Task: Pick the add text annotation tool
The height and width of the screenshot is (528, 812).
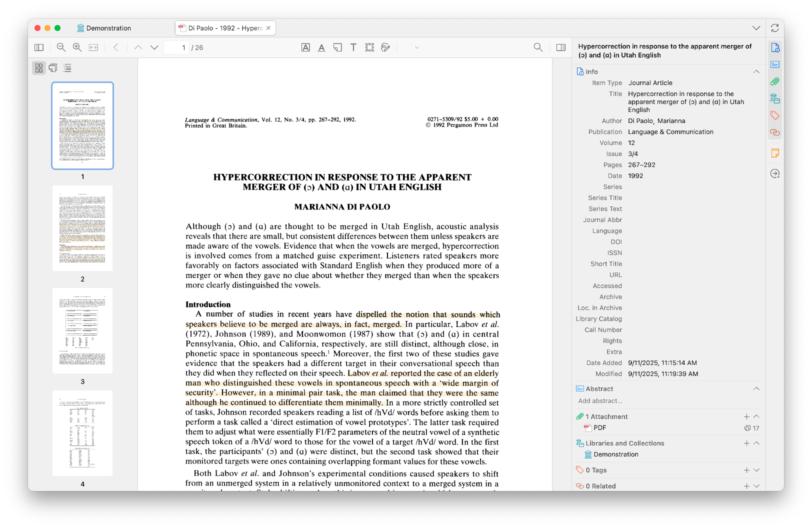Action: click(x=353, y=47)
